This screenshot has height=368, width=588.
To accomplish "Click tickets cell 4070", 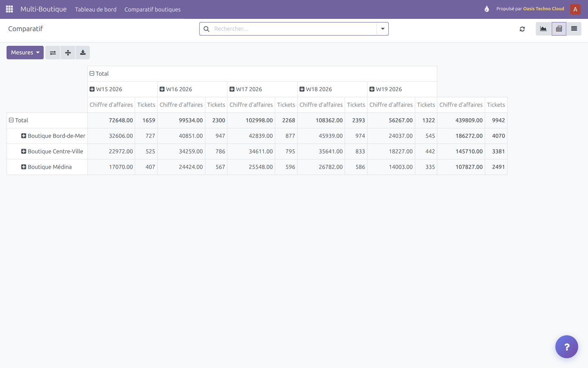I will pyautogui.click(x=496, y=136).
